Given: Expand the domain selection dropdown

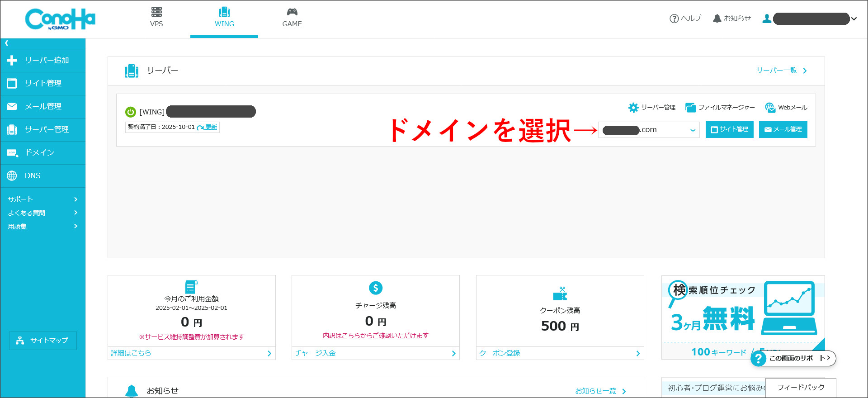Looking at the screenshot, I should click(x=693, y=130).
